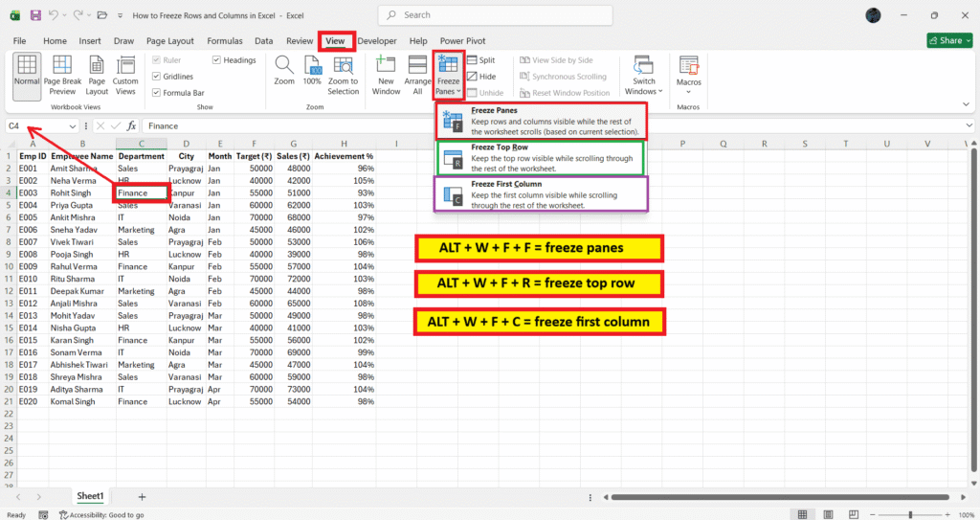Viewport: 980px width, 520px height.
Task: Collapse the ribbon with chevron
Action: [x=966, y=104]
